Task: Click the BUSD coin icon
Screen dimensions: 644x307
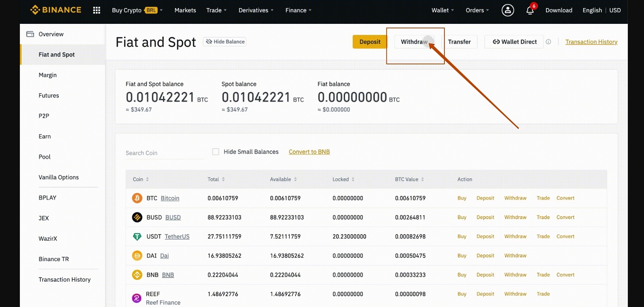Action: pos(137,217)
